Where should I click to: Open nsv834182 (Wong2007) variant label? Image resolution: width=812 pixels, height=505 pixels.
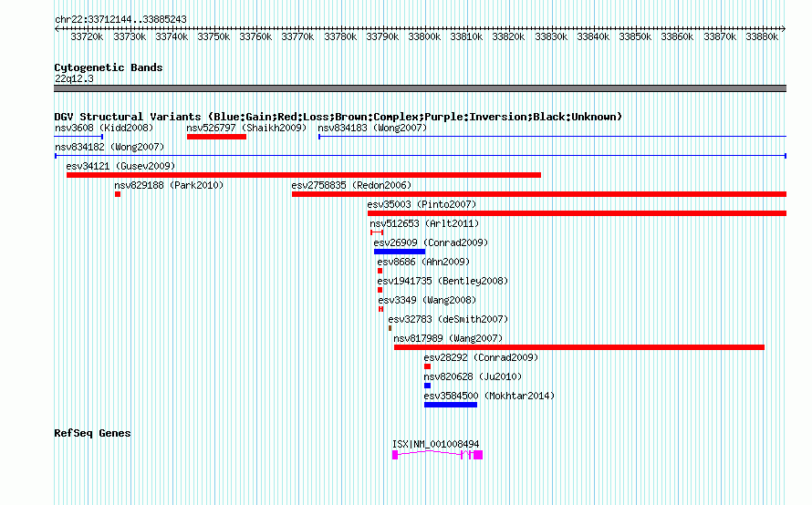pos(109,147)
